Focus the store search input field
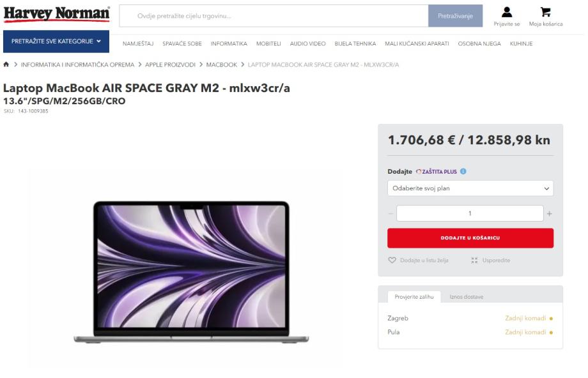 tap(274, 16)
